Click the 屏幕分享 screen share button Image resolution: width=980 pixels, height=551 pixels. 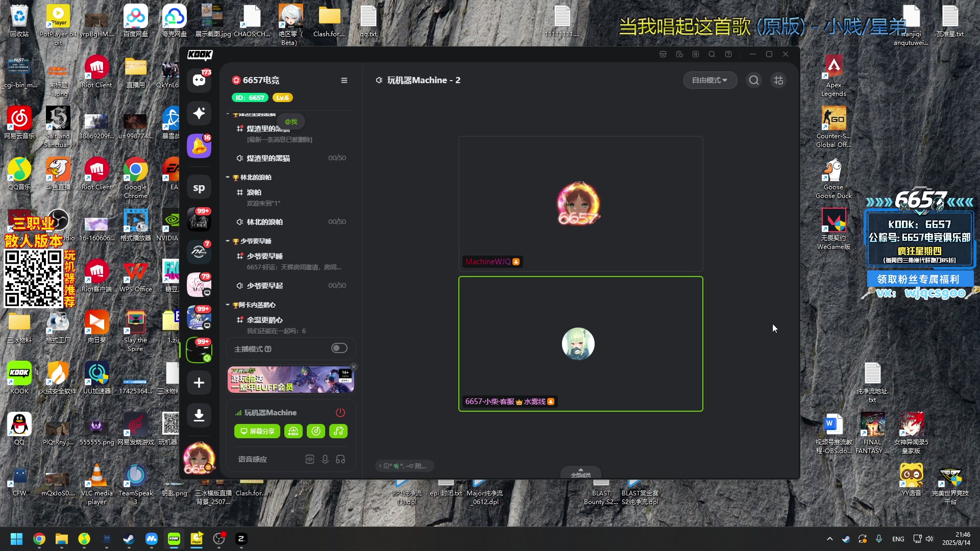point(257,431)
